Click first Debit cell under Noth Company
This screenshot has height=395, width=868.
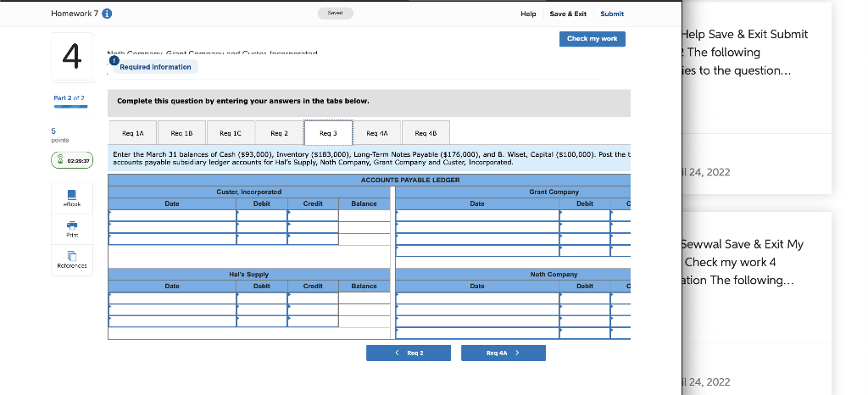(585, 298)
